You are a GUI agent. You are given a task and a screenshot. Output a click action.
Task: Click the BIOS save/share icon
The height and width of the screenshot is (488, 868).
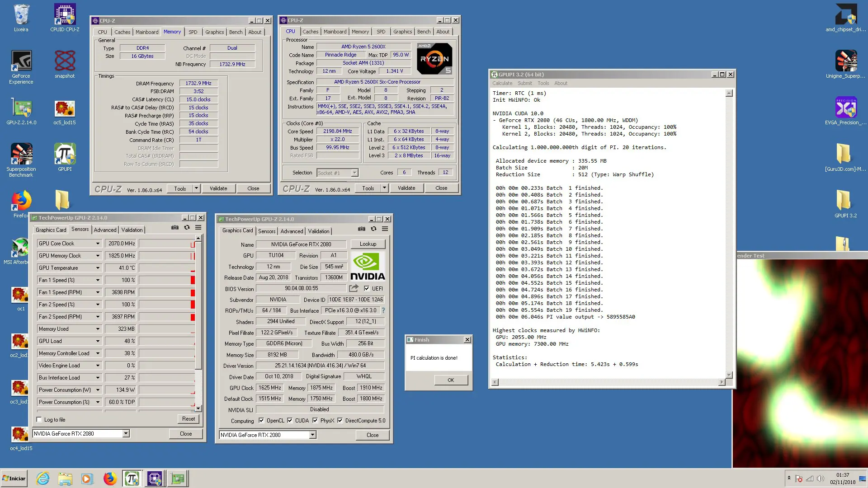coord(354,288)
